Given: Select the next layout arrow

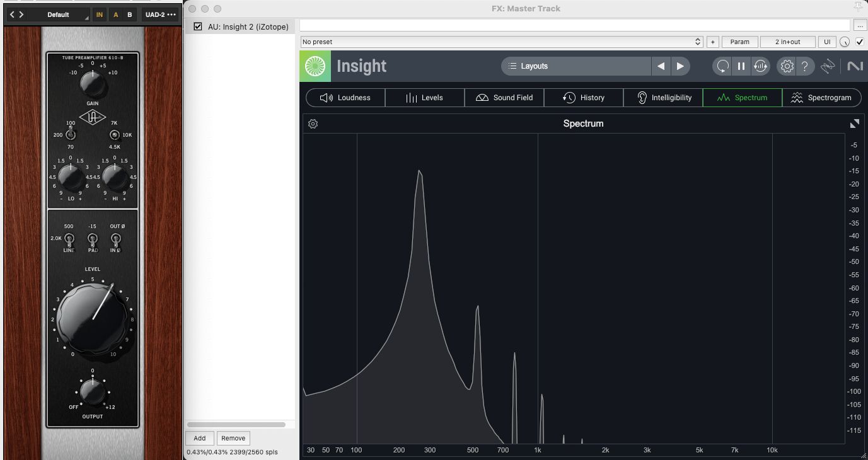Looking at the screenshot, I should [x=680, y=66].
